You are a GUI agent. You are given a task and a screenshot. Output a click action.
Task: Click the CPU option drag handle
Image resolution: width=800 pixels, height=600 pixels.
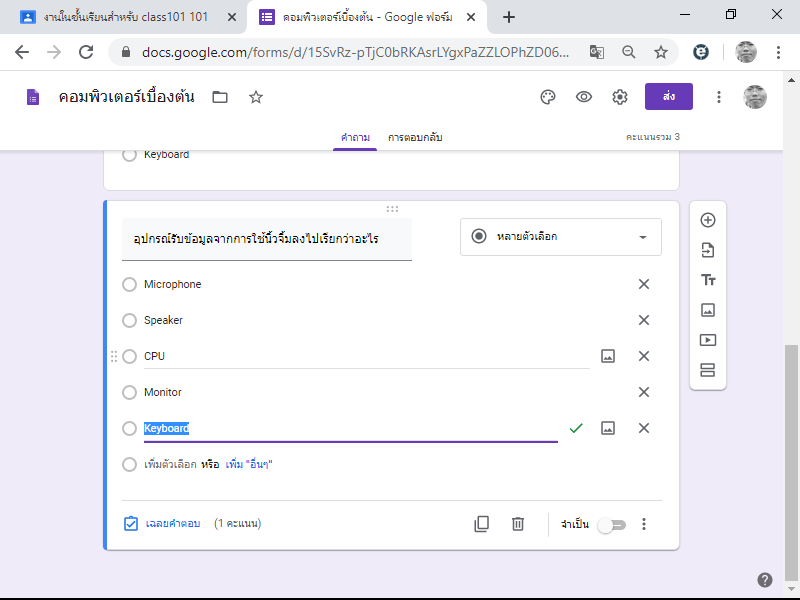click(x=114, y=356)
